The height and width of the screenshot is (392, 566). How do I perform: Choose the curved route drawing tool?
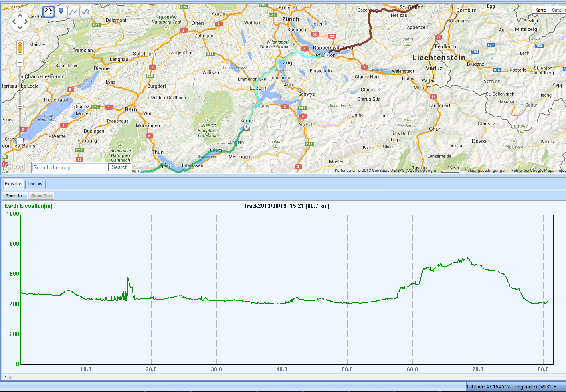pyautogui.click(x=86, y=12)
